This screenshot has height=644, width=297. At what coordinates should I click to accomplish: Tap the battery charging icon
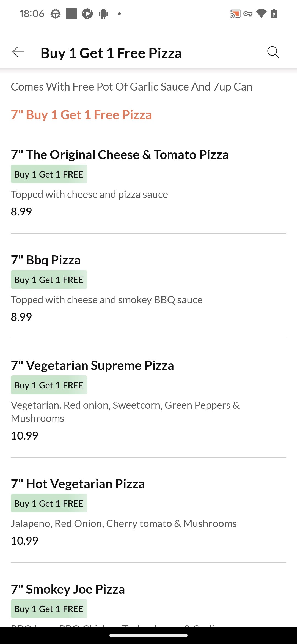tap(274, 13)
